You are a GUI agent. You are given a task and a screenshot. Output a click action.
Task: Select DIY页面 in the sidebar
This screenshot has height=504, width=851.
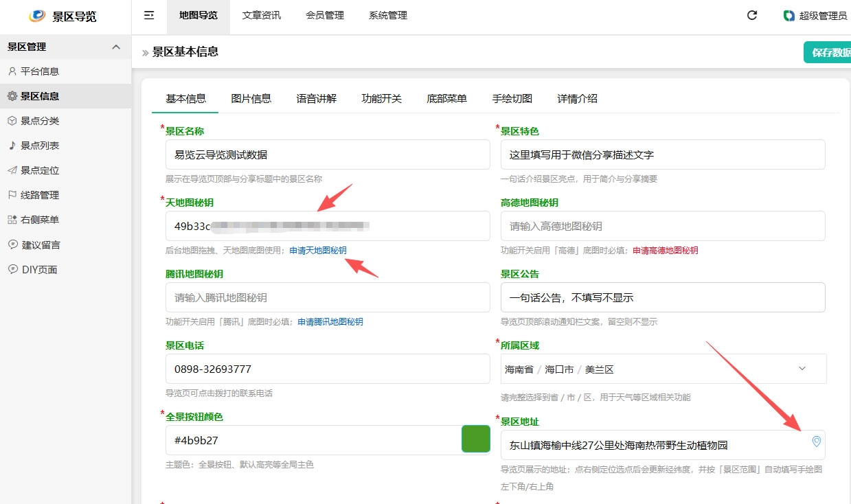(65, 270)
